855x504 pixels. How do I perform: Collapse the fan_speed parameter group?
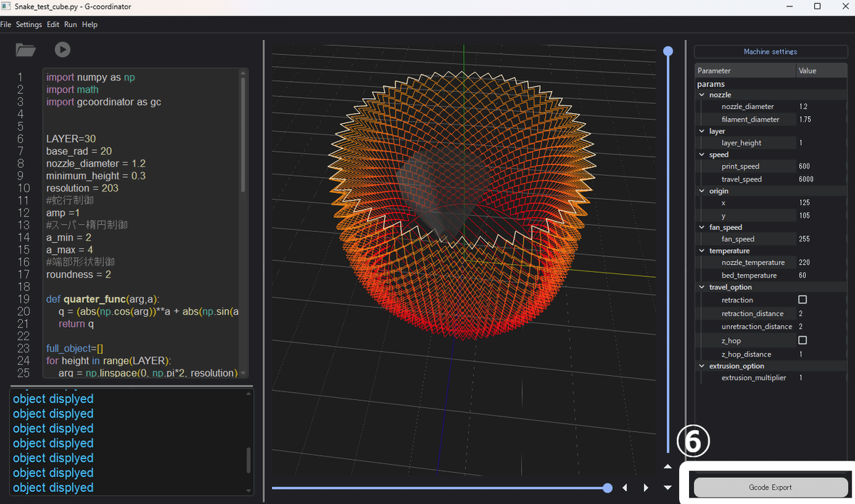701,227
